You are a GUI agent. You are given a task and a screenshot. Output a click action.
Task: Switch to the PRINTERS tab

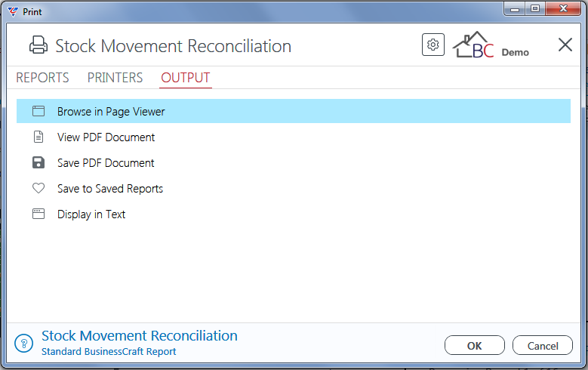coord(115,78)
